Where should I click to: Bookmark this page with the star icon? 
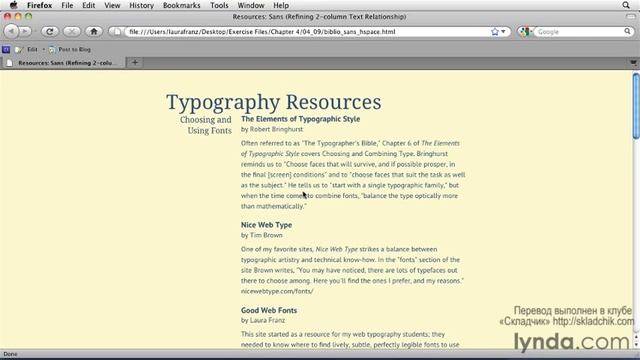pos(495,31)
